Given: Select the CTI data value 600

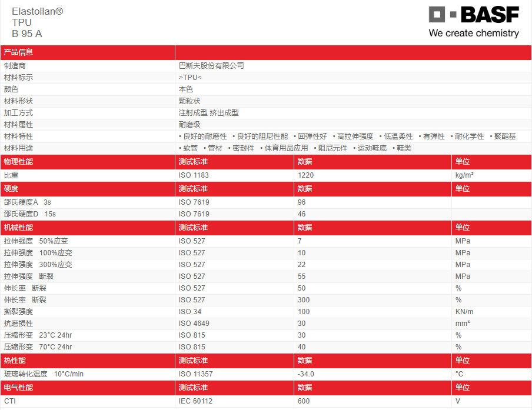Looking at the screenshot, I should tap(304, 401).
